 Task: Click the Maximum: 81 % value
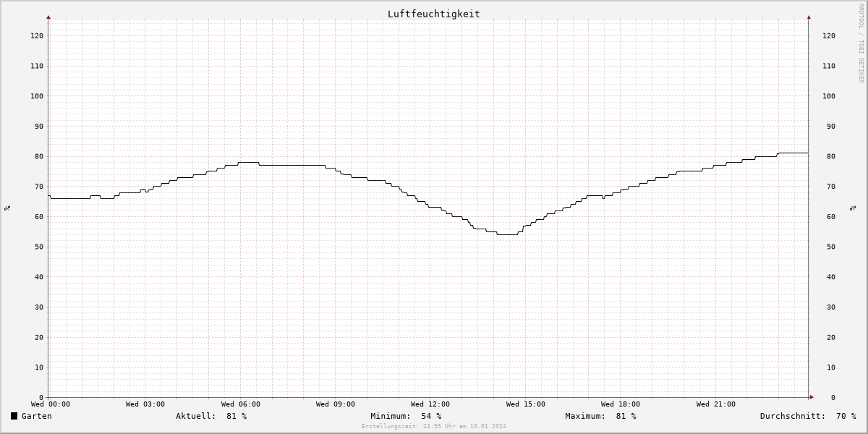tap(600, 416)
